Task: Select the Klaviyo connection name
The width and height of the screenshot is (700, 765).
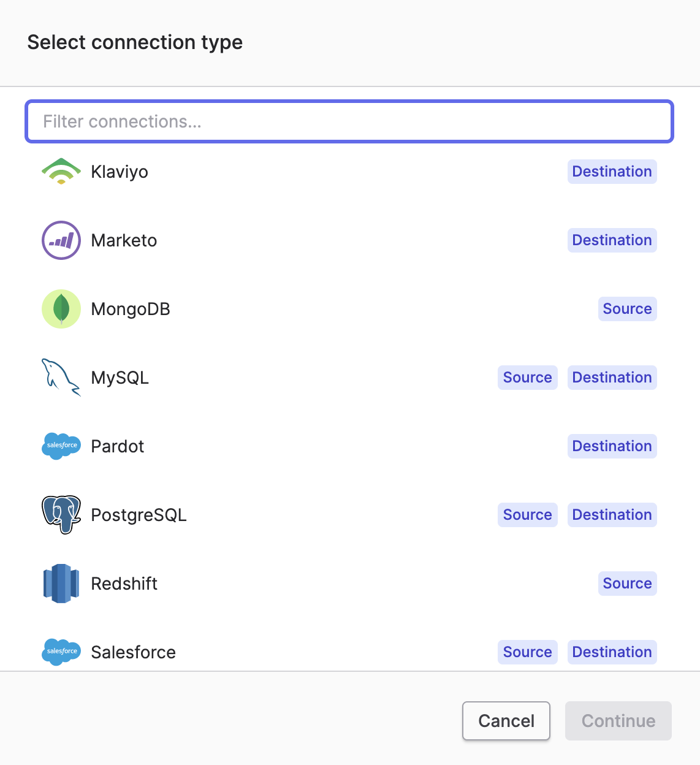Action: [120, 172]
